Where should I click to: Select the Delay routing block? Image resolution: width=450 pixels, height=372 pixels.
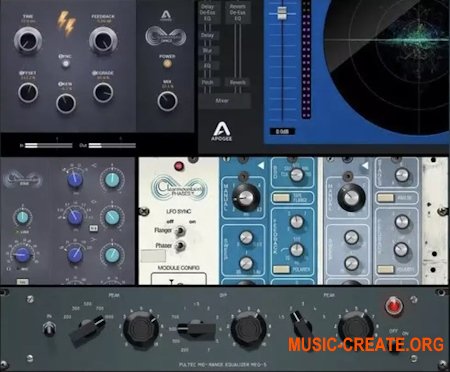click(x=208, y=35)
